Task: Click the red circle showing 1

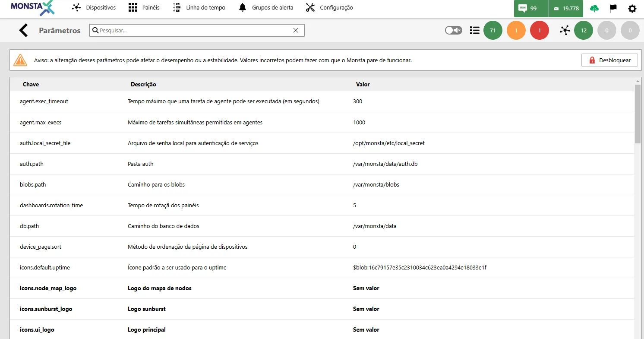Action: coord(540,30)
